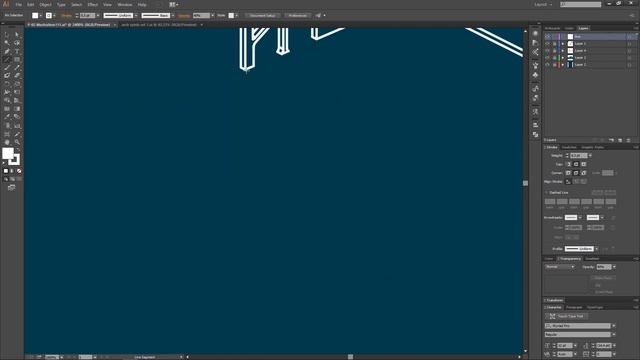Toggle visibility of the highlighted top layer
The image size is (640, 360).
point(547,37)
